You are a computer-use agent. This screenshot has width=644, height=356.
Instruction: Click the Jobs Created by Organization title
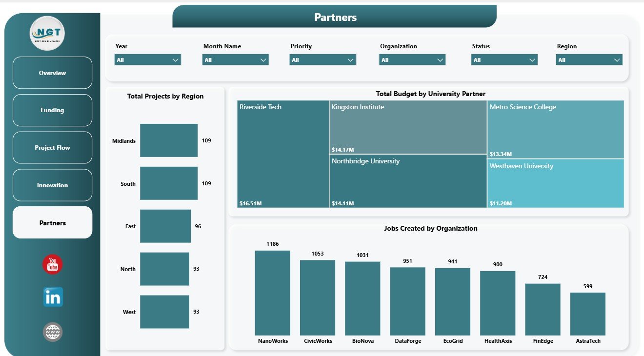(x=431, y=228)
